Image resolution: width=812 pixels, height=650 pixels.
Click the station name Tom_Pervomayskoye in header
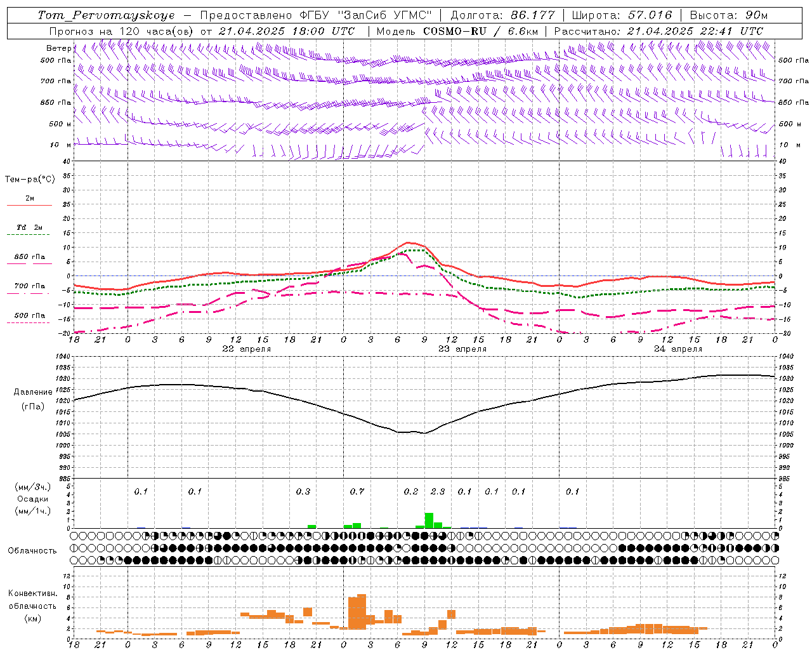[106, 15]
